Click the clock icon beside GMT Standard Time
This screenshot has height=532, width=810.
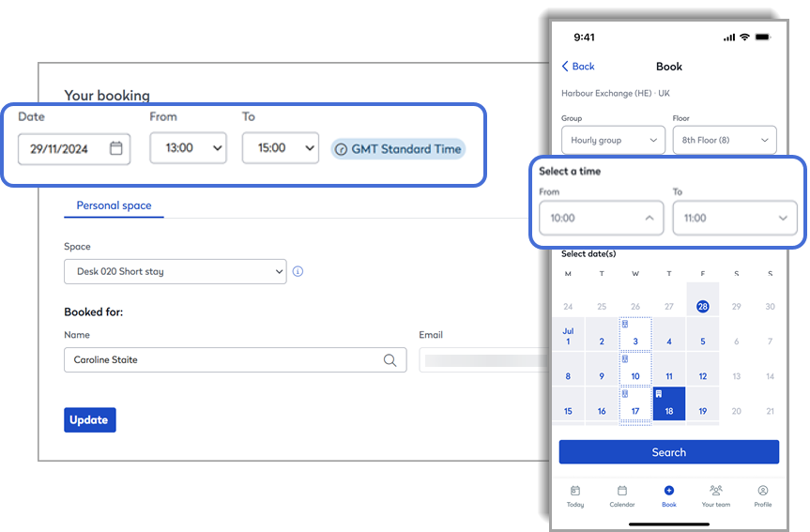tap(341, 149)
